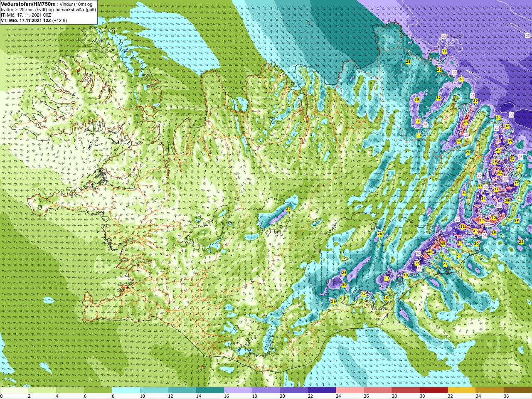This screenshot has height=399, width=532.
Task: Select the brown swatch above 36 m/s
Action: (x=518, y=390)
